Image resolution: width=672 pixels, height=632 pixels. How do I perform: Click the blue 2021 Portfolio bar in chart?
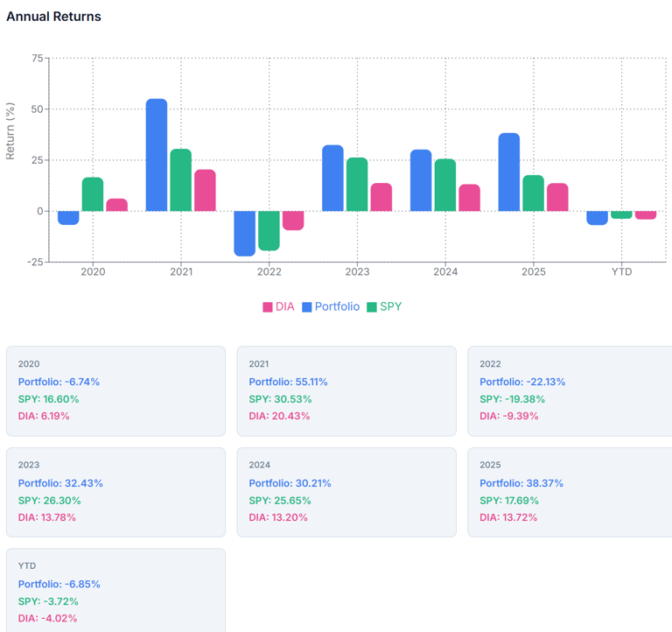tap(157, 155)
